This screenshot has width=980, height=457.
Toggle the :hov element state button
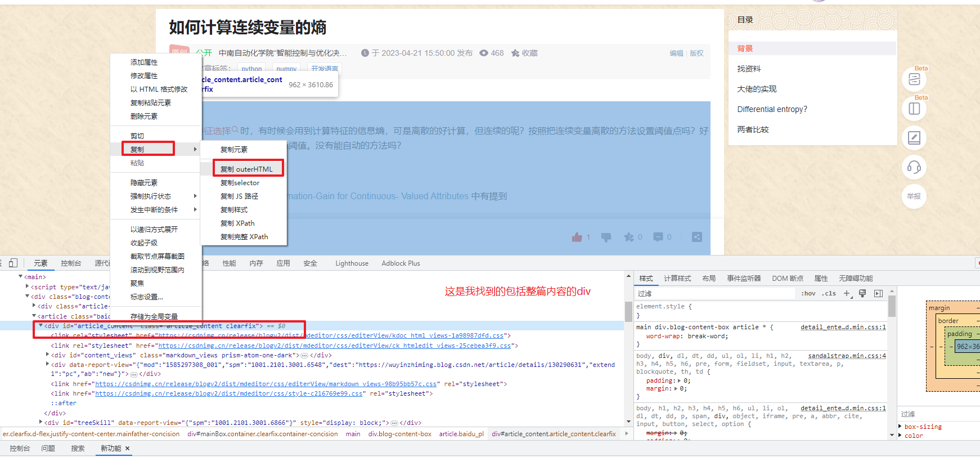808,293
